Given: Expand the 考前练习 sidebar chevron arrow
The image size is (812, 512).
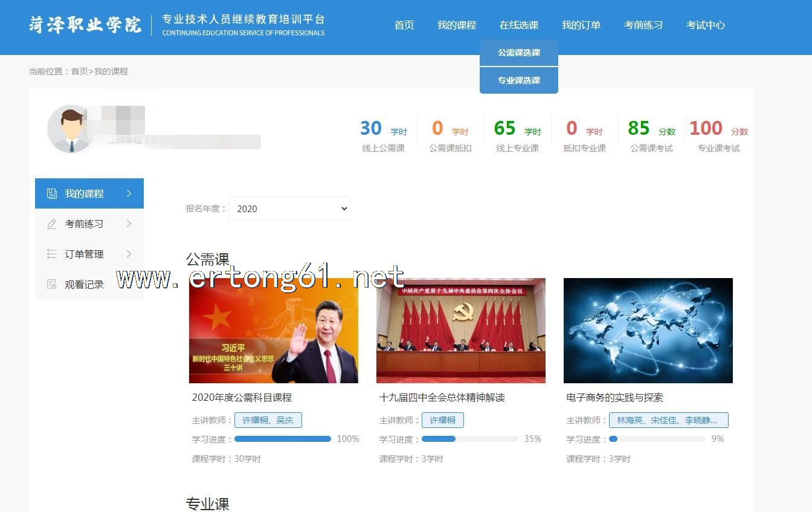Looking at the screenshot, I should click(129, 224).
